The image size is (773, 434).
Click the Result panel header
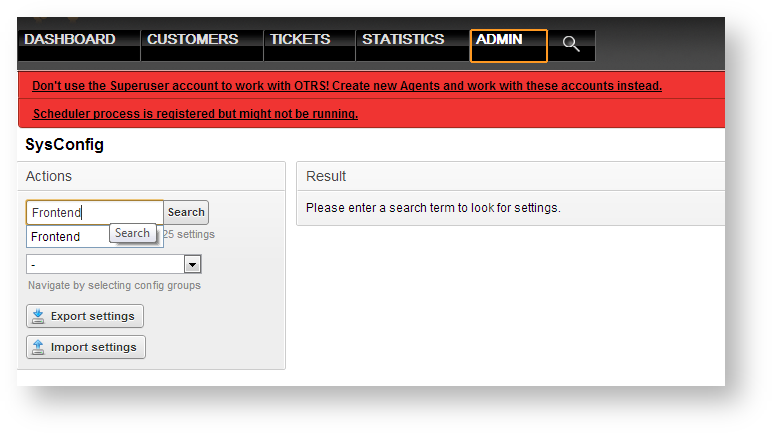point(511,177)
